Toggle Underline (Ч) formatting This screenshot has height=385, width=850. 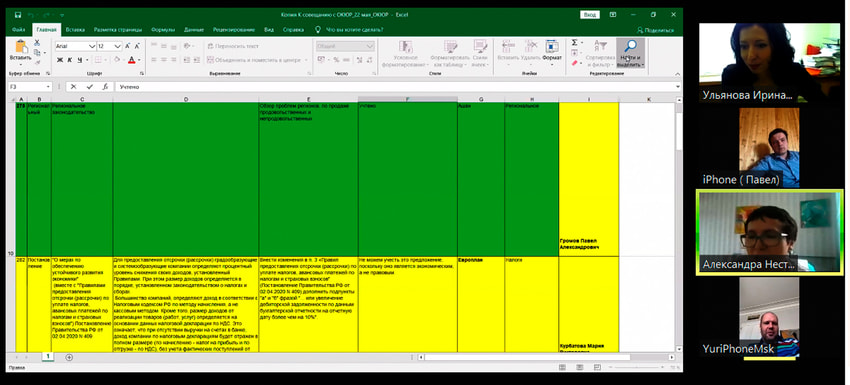pos(80,60)
